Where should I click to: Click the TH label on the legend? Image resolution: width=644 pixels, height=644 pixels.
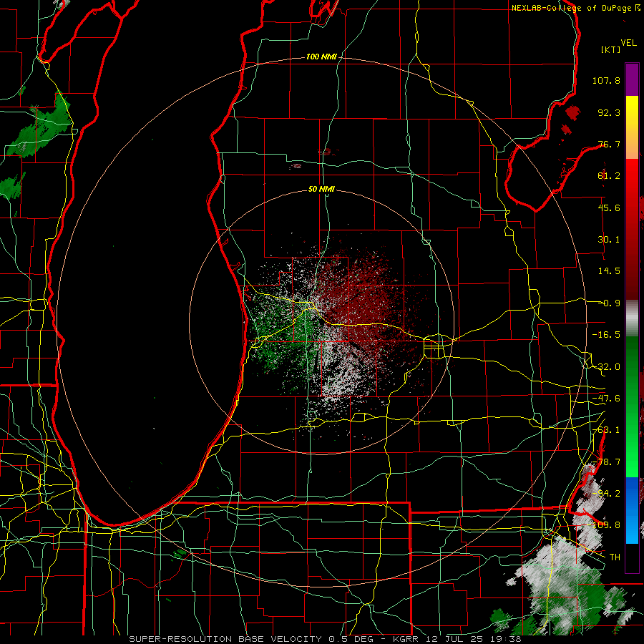click(x=615, y=557)
